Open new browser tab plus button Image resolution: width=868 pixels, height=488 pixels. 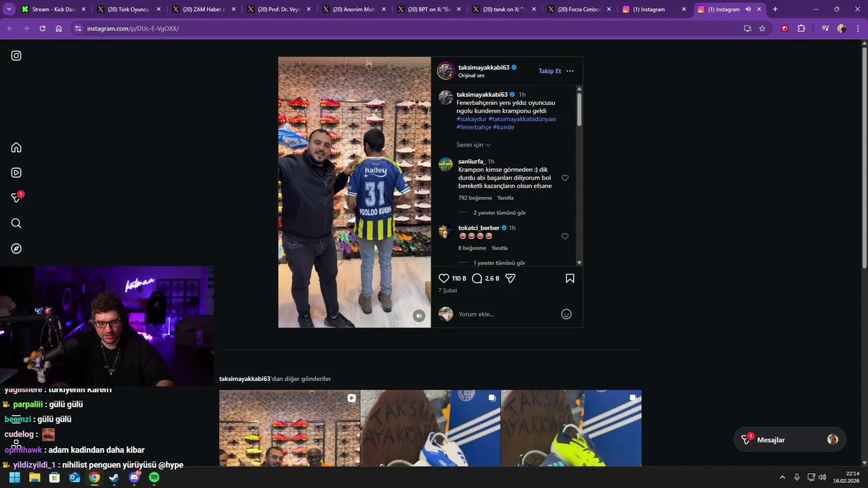pyautogui.click(x=775, y=9)
